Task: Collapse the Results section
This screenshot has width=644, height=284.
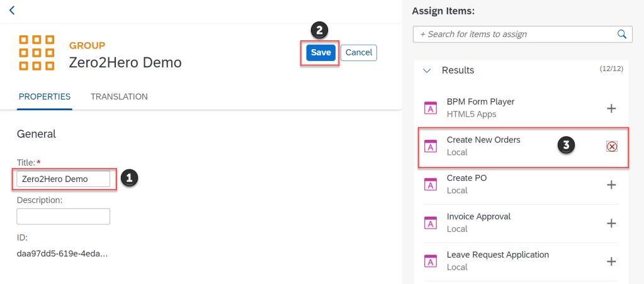Action: click(427, 71)
